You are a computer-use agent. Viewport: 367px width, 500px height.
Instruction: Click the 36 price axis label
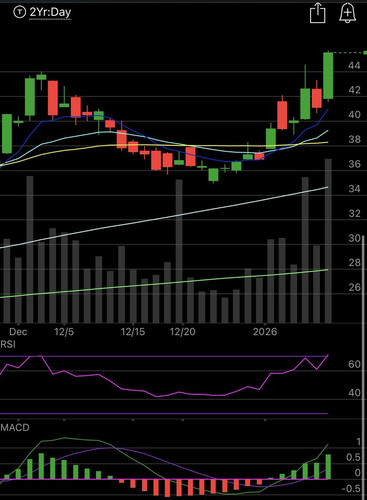[354, 164]
